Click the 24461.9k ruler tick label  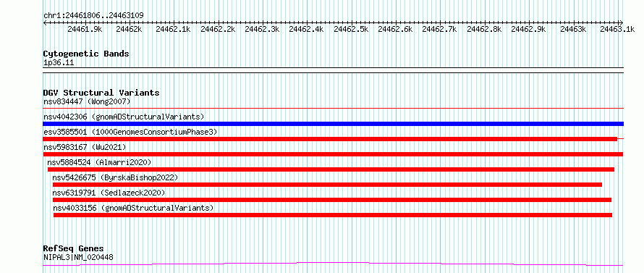(x=85, y=29)
